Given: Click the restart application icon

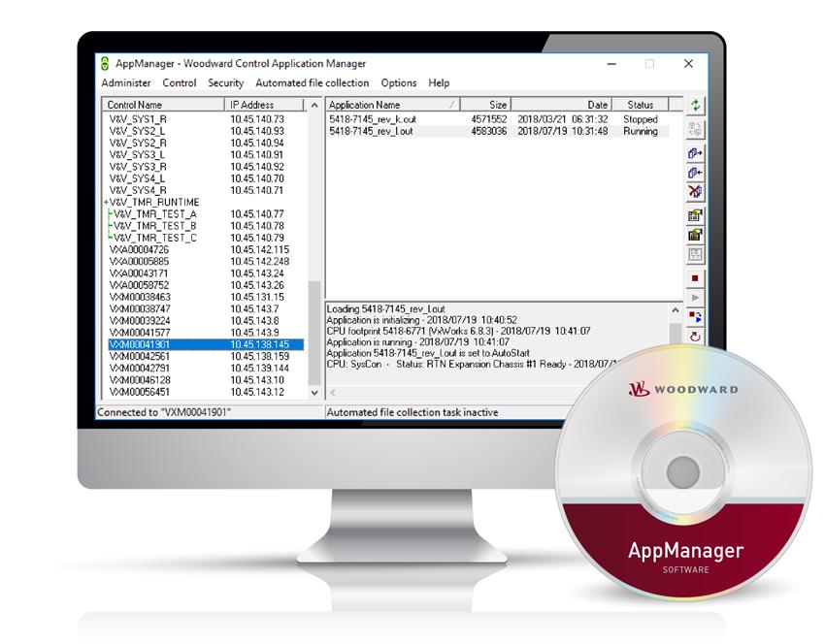Looking at the screenshot, I should pyautogui.click(x=696, y=317).
